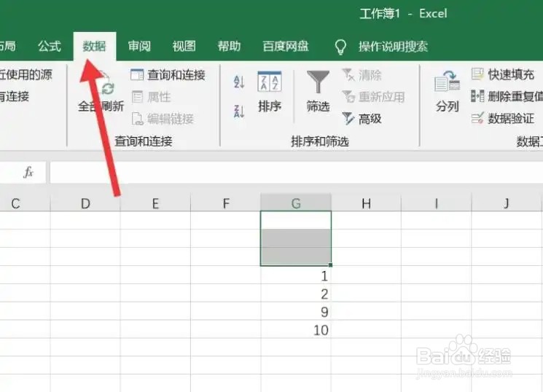Screen dimensions: 543x392
Task: Open the 数据 ribbon tab
Action: click(x=94, y=46)
